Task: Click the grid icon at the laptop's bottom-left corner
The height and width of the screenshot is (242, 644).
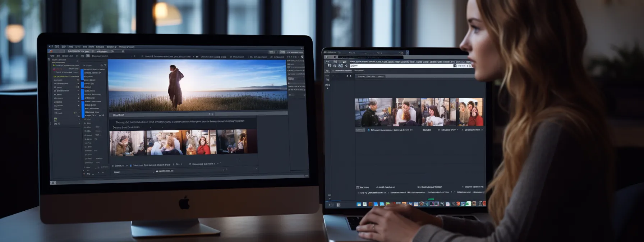Action: (x=338, y=205)
